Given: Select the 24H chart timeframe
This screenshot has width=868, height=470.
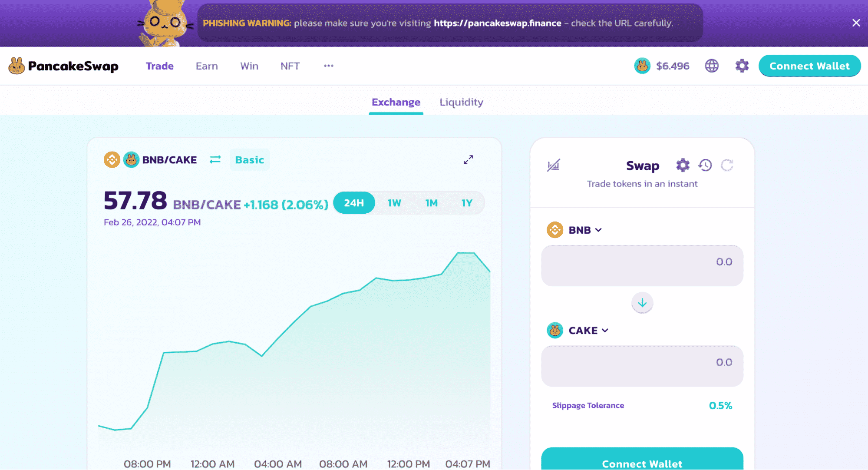Looking at the screenshot, I should 354,203.
